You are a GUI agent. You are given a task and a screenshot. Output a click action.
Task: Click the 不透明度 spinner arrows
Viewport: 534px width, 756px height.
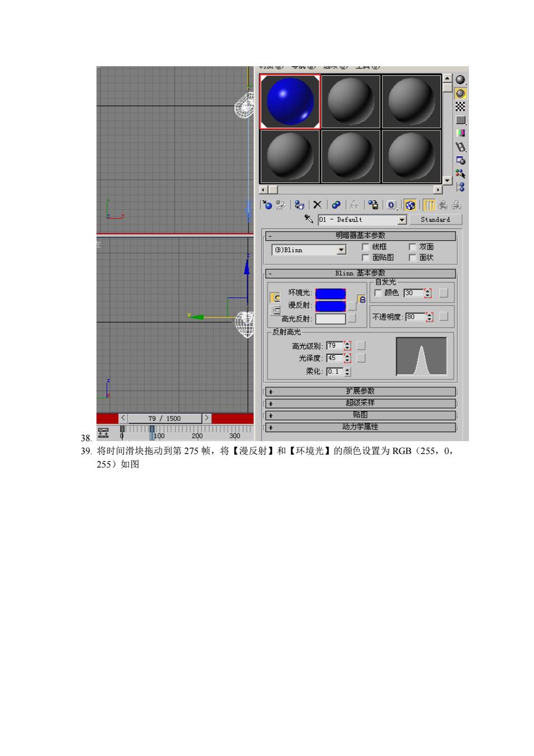click(x=430, y=317)
